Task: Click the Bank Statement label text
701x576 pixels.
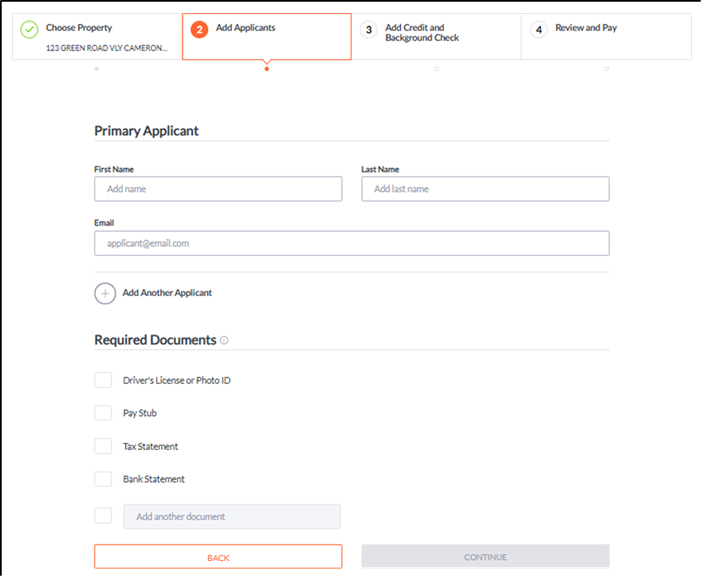Action: pos(154,479)
